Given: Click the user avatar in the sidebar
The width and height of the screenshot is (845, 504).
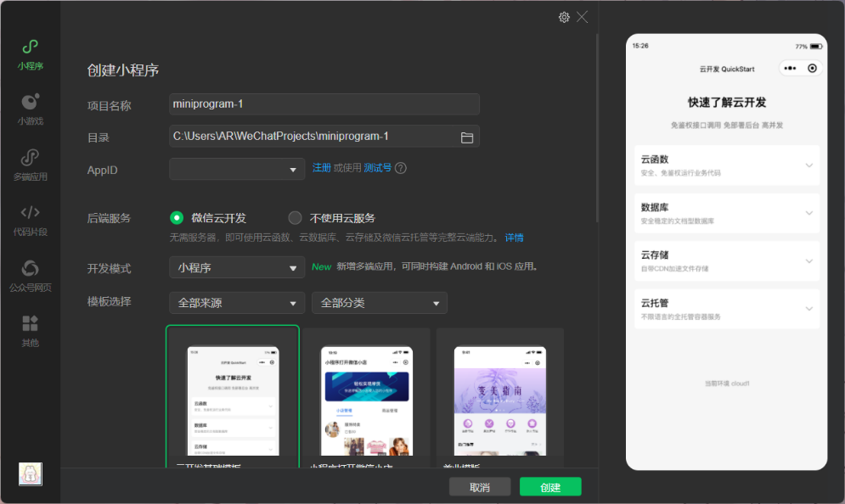Looking at the screenshot, I should coord(31,473).
